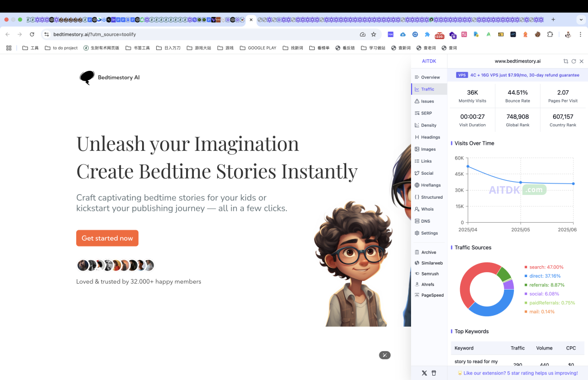Open the Hreflangs section
588x380 pixels.
coord(429,185)
